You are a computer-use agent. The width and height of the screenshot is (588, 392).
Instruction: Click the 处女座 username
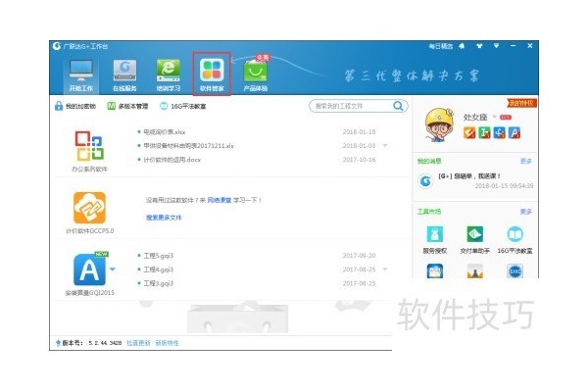pyautogui.click(x=475, y=117)
